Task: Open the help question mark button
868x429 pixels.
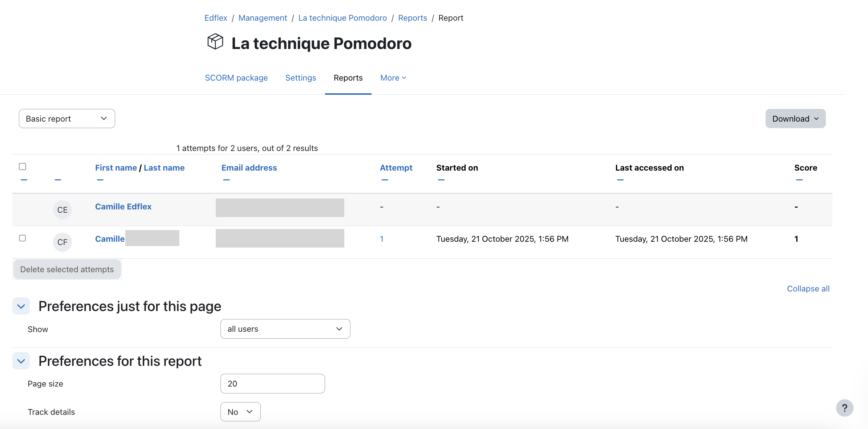Action: pyautogui.click(x=844, y=408)
